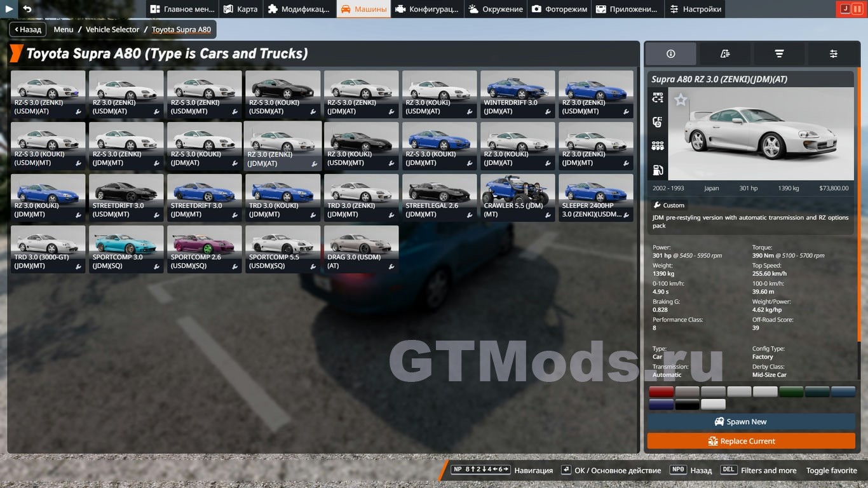Open the text/advanced search icon tab
The width and height of the screenshot is (868, 488).
tap(724, 54)
